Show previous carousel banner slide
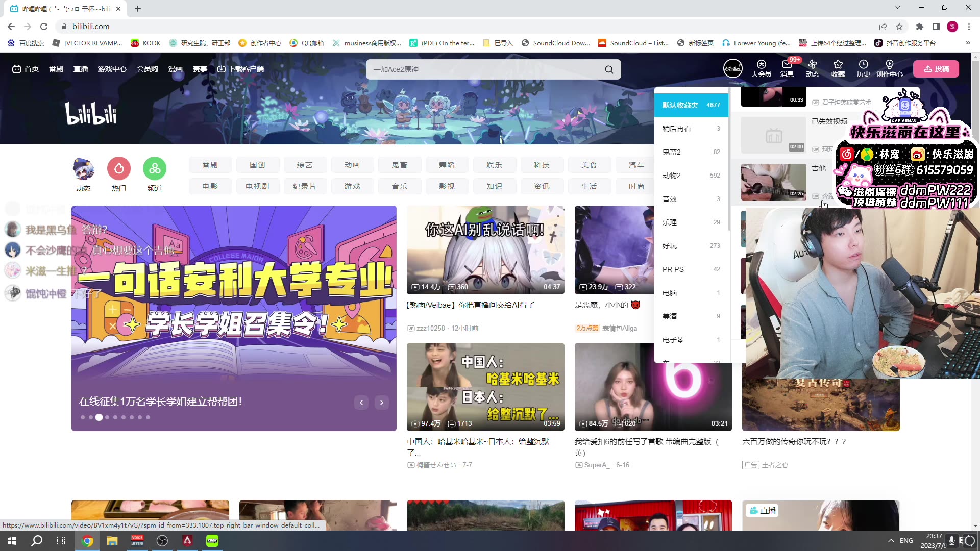 pos(361,403)
